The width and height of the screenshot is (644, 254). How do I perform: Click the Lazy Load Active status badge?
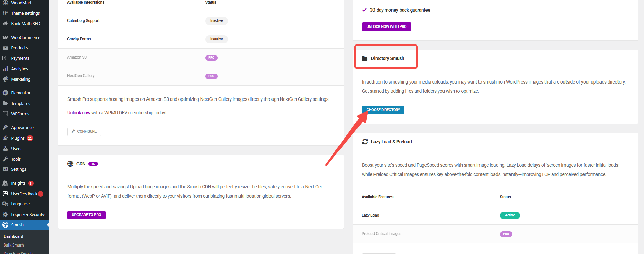[x=510, y=215]
